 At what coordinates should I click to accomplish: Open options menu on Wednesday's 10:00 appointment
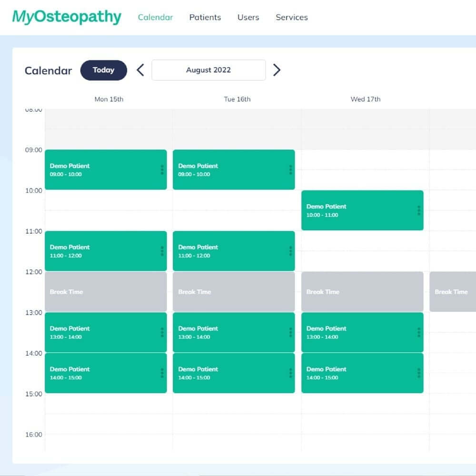click(x=418, y=210)
